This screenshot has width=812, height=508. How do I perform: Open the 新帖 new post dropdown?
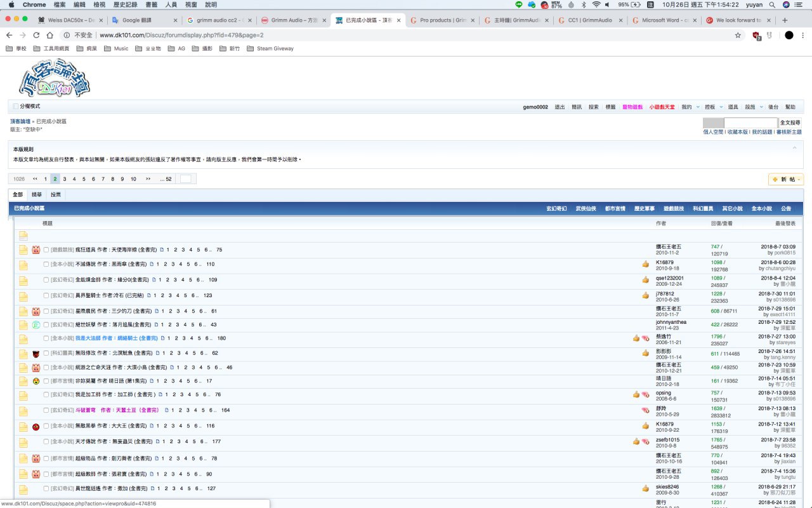[786, 180]
